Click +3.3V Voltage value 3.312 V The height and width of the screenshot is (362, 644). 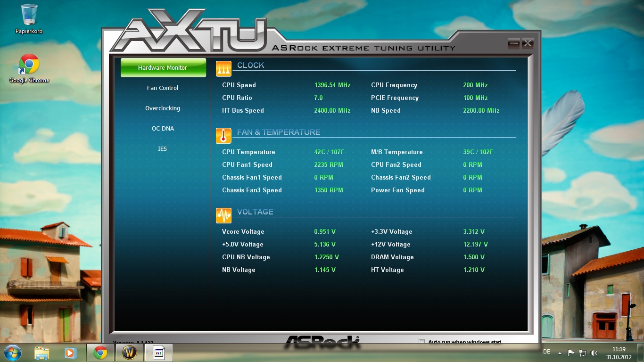click(474, 231)
